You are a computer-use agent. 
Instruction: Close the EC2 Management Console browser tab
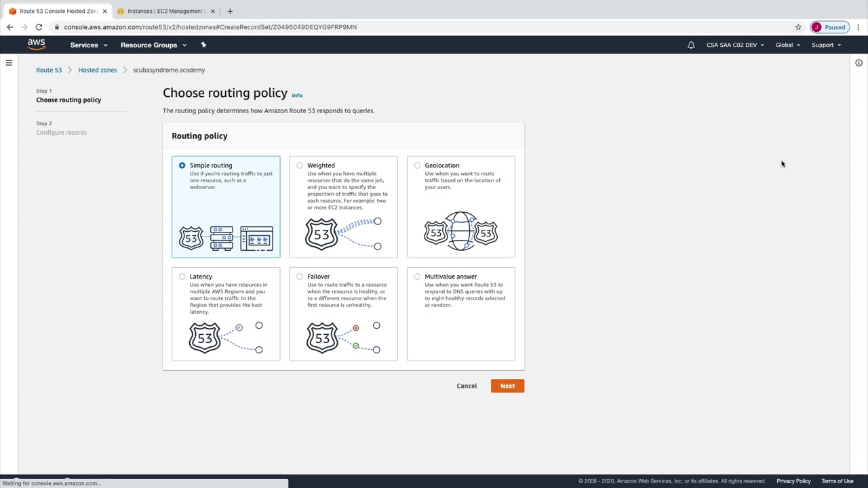(x=213, y=11)
